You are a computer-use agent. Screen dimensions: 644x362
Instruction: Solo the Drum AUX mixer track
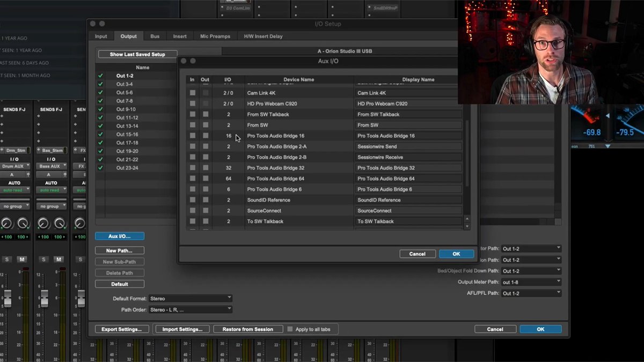click(x=7, y=260)
